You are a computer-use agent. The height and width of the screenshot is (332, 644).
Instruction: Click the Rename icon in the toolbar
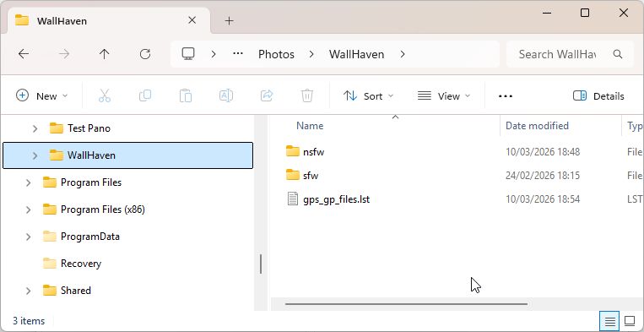226,95
